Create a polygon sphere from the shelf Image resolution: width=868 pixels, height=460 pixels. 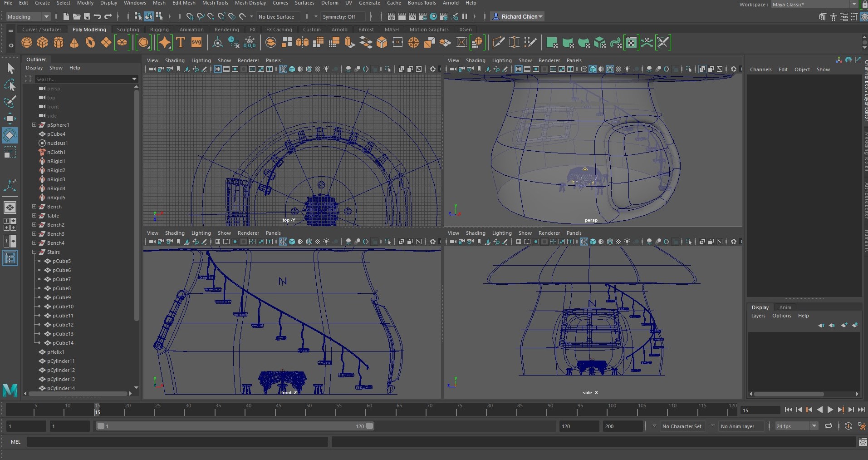tap(27, 43)
